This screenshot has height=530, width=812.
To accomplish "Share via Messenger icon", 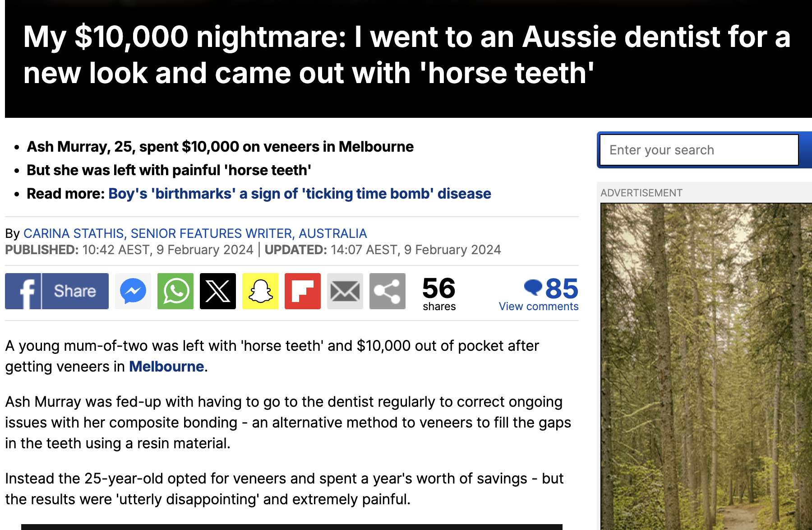I will coord(133,291).
